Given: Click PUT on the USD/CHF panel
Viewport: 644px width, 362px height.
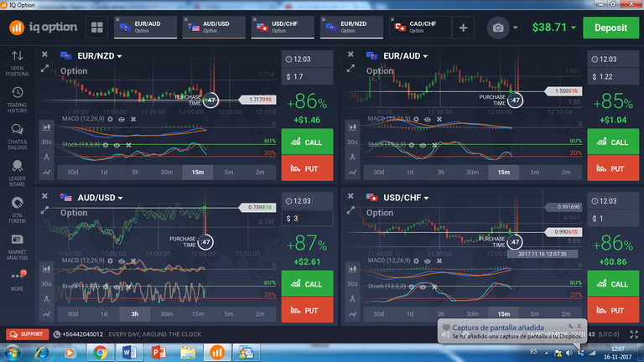Looking at the screenshot, I should point(613,310).
